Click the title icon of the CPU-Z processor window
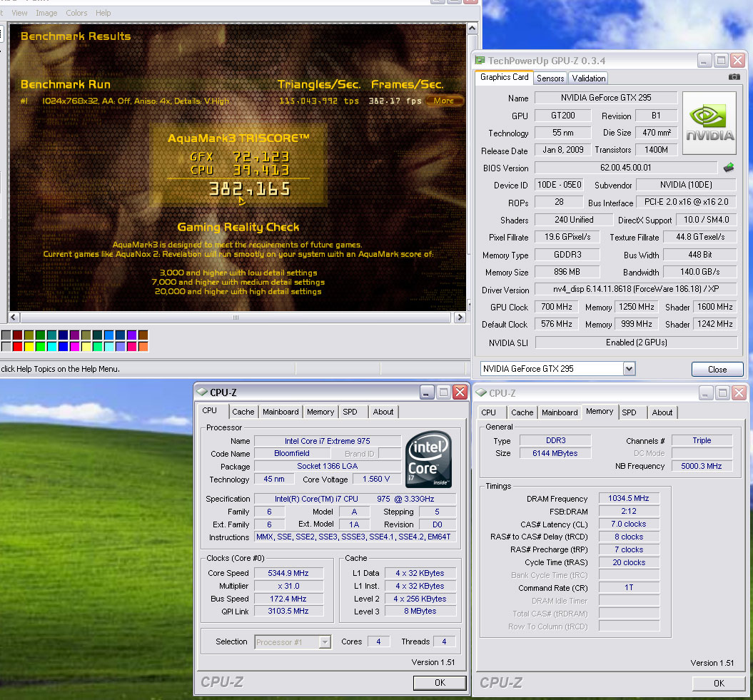 click(202, 392)
